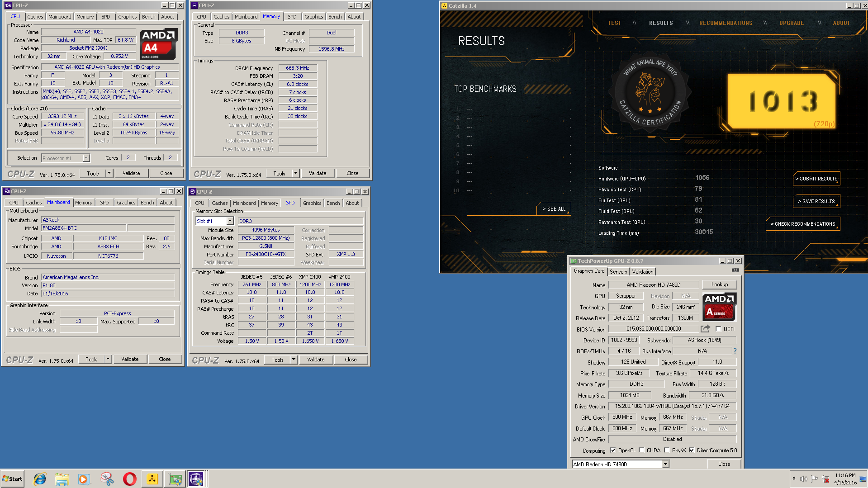Toggle the DirectCompute 5.0 checkbox
Viewport: 868px width, 488px height.
point(692,450)
